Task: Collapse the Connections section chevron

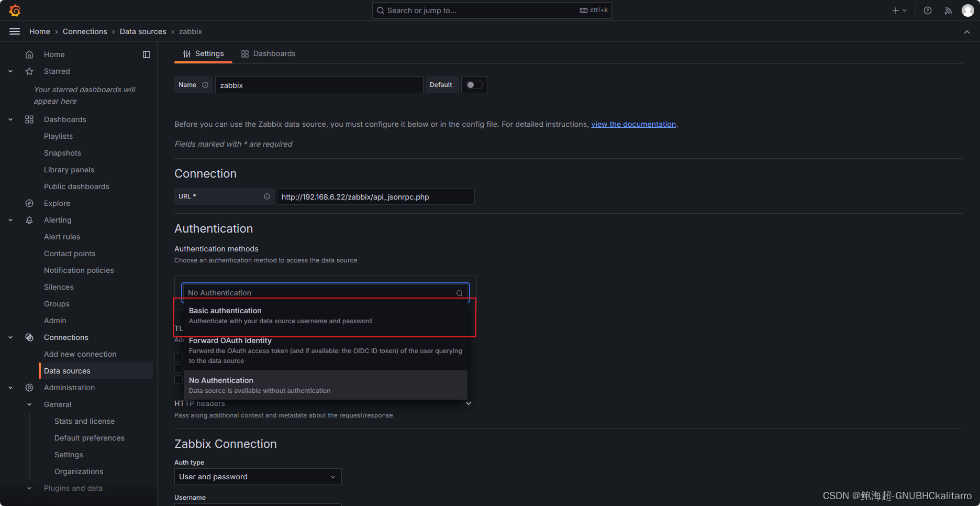Action: (x=10, y=337)
